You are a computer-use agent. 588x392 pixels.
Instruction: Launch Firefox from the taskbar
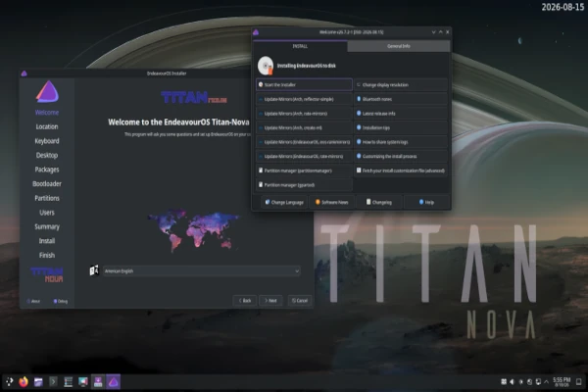[x=24, y=382]
